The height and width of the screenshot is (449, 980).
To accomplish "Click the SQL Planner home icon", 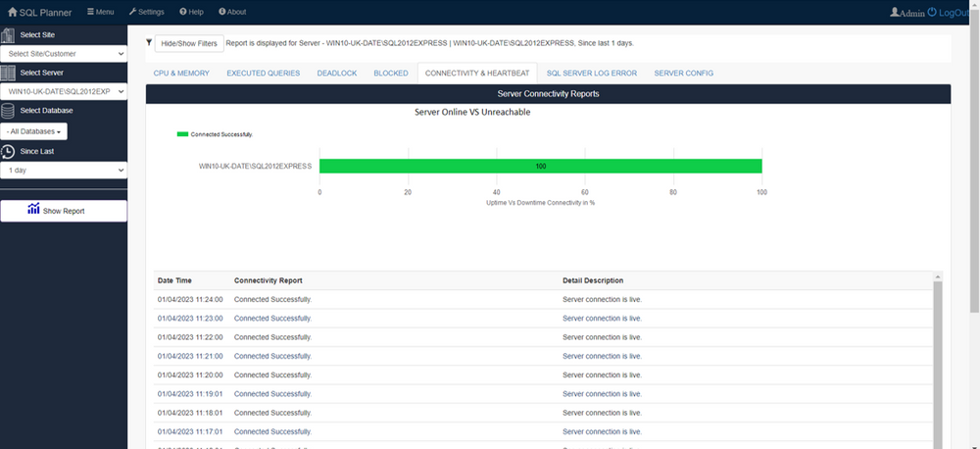I will (12, 12).
